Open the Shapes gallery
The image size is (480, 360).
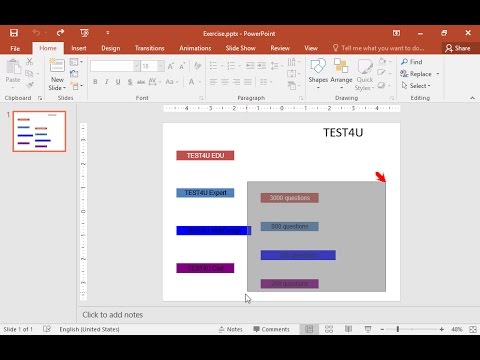pos(318,73)
